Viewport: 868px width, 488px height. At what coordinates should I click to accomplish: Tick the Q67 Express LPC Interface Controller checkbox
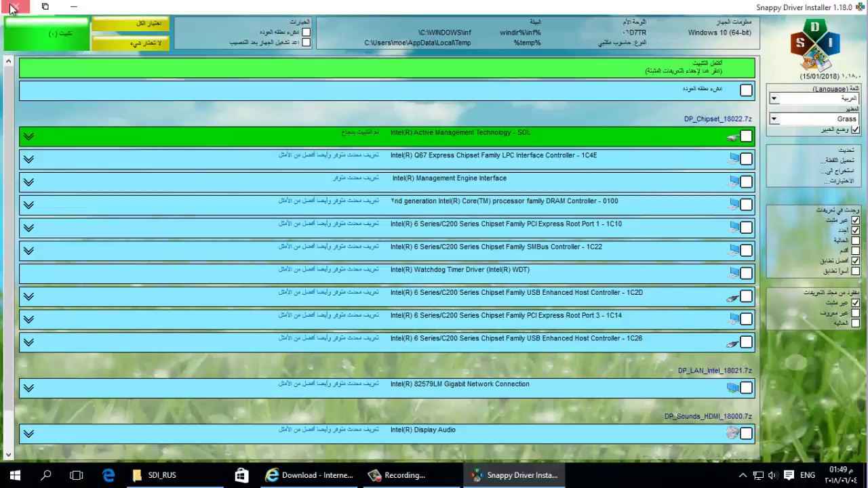pyautogui.click(x=746, y=159)
